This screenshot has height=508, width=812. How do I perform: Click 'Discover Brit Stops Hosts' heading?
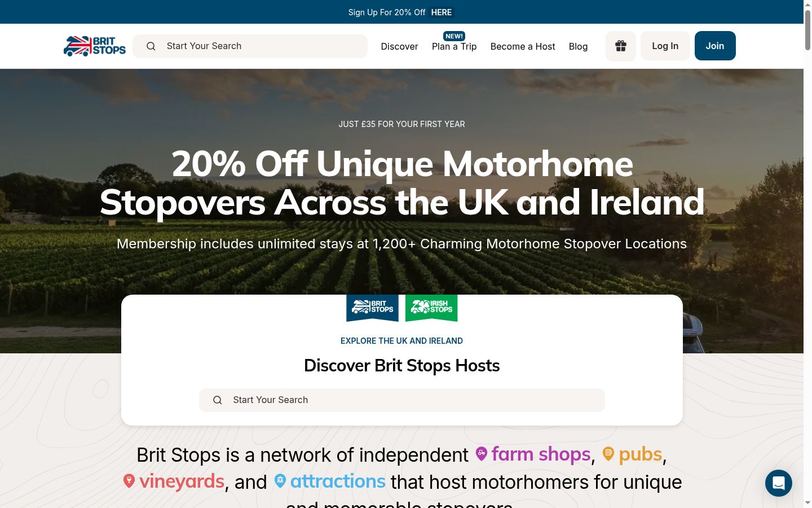tap(401, 366)
